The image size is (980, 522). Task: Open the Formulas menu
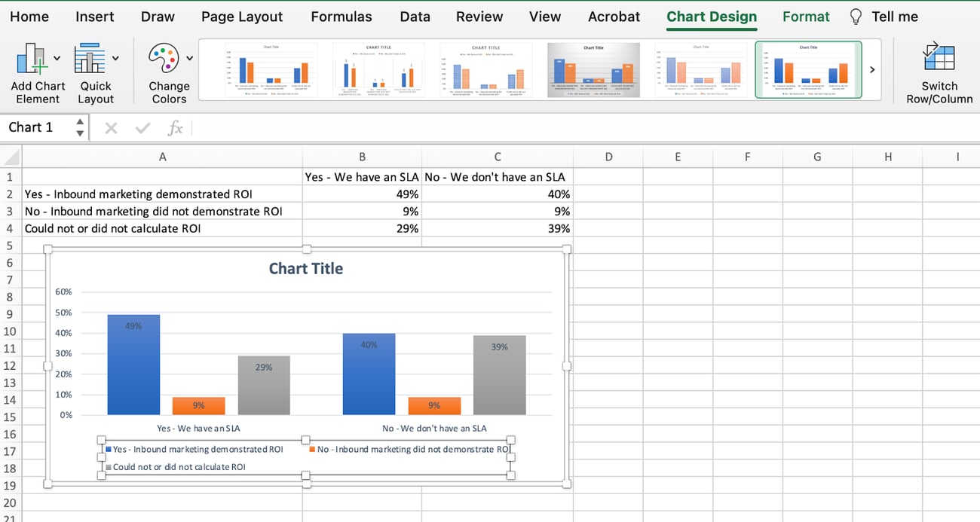tap(341, 16)
